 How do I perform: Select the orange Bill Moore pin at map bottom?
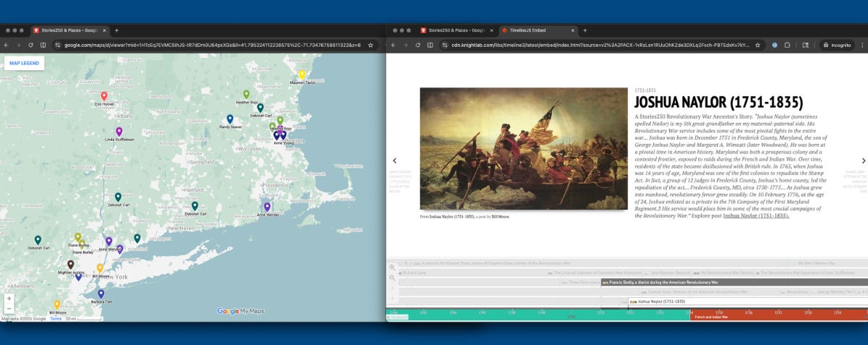pos(57,304)
